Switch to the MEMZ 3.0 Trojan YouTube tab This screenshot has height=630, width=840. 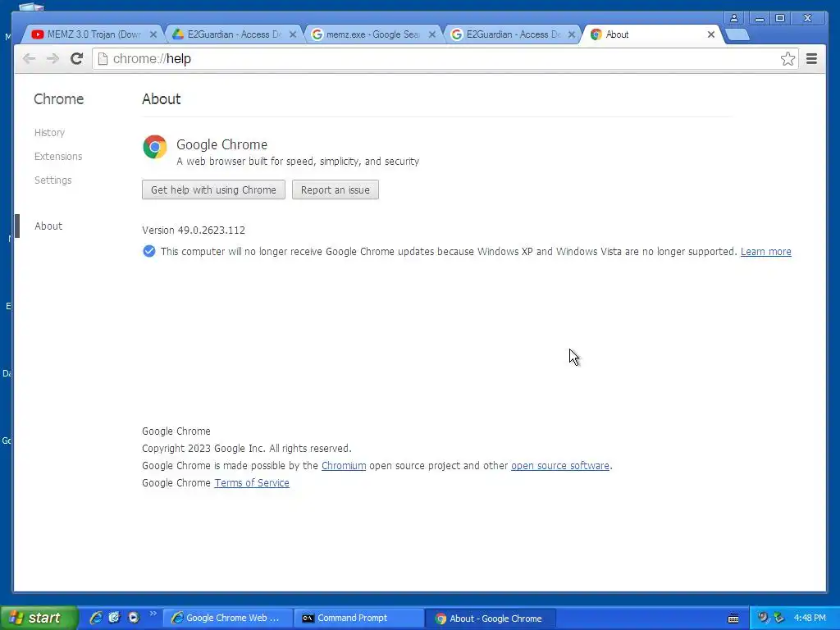(92, 34)
